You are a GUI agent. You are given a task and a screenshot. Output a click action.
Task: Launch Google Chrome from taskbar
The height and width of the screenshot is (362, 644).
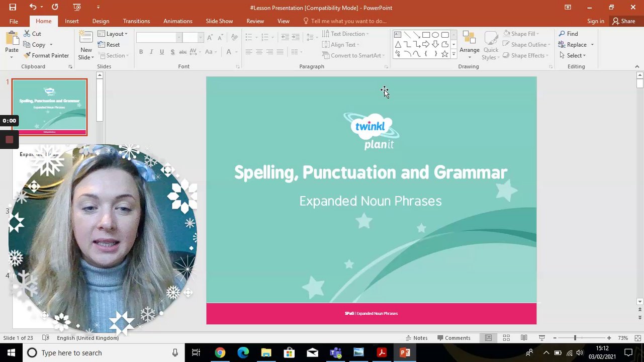tap(220, 352)
